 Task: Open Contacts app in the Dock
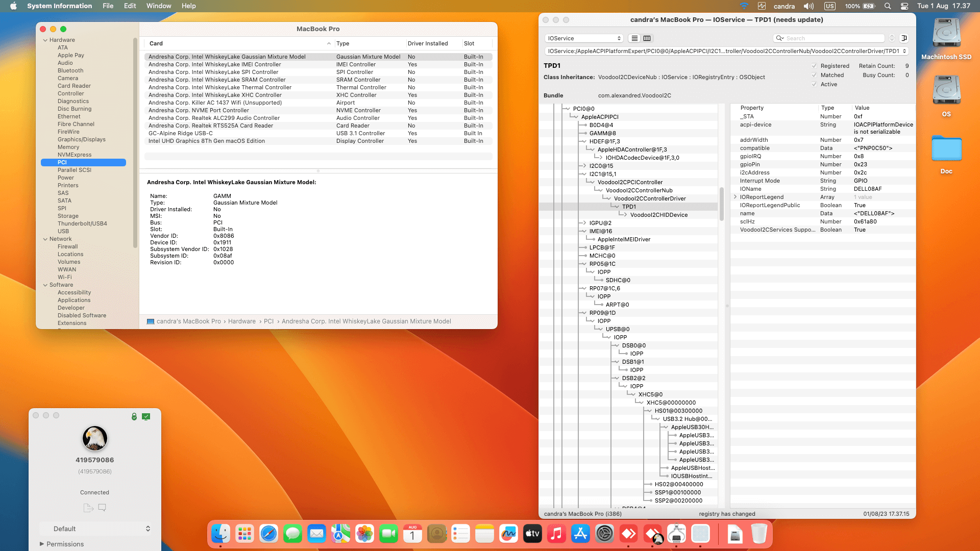click(x=436, y=534)
